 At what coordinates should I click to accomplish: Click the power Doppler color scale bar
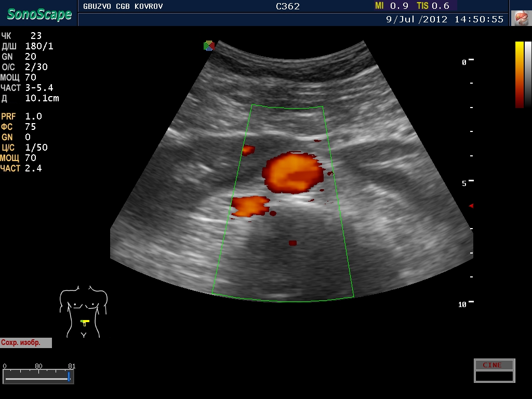pos(519,74)
